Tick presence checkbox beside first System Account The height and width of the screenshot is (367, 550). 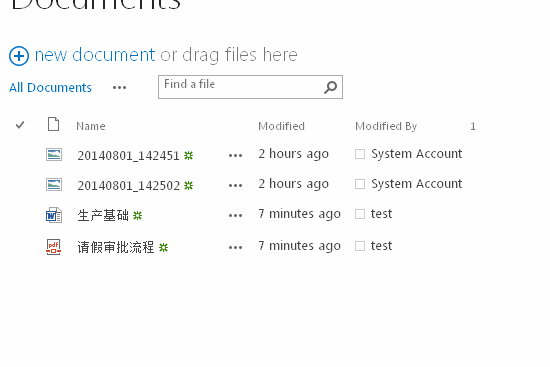coord(360,154)
